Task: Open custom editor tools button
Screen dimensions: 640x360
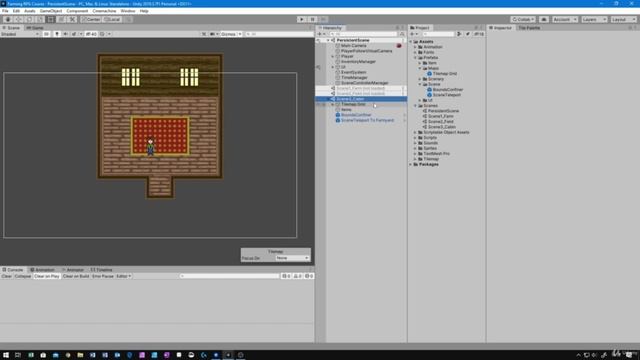Action: [x=72, y=19]
